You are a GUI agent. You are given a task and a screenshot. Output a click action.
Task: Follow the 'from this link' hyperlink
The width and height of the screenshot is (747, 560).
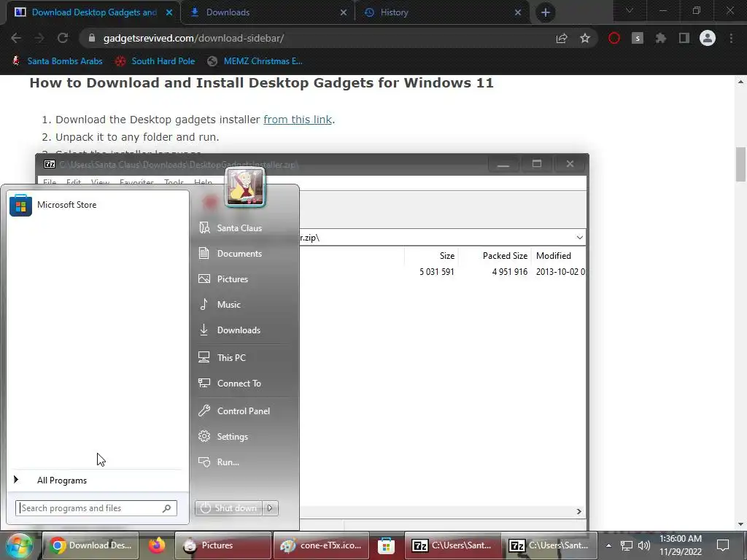[x=298, y=120]
